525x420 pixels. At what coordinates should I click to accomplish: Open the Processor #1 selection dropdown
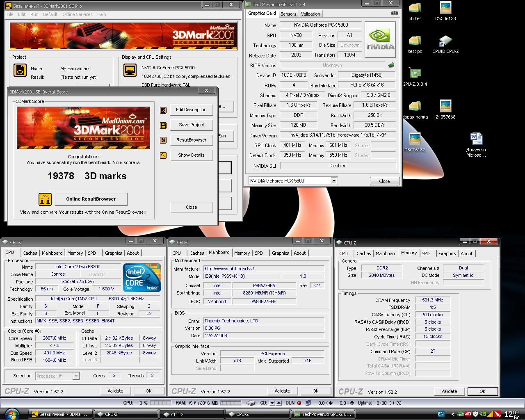coord(76,376)
